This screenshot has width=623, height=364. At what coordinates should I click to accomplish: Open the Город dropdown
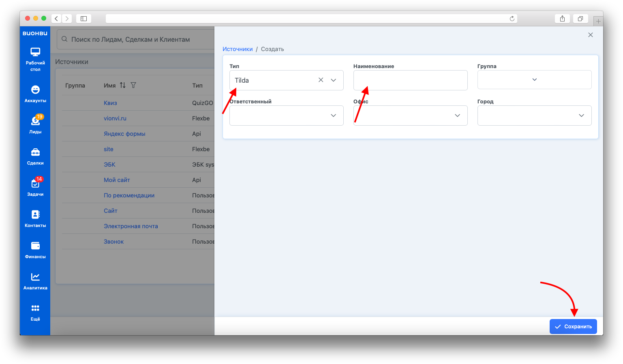[x=534, y=116]
